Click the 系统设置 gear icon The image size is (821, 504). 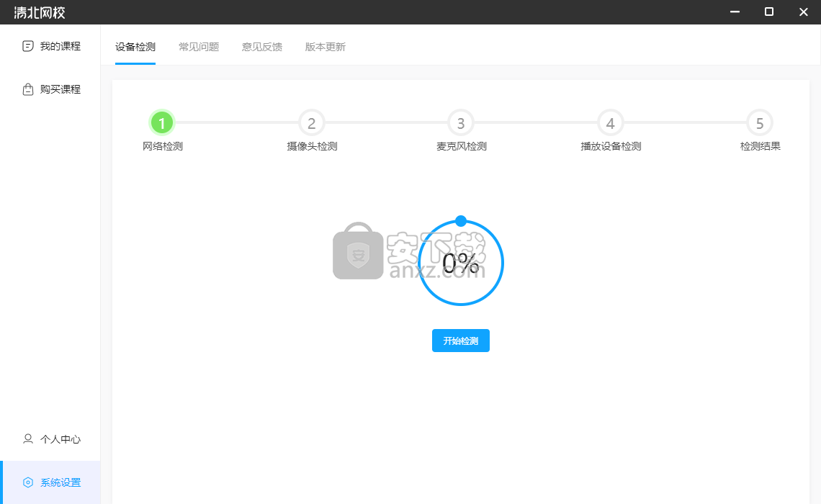click(28, 482)
